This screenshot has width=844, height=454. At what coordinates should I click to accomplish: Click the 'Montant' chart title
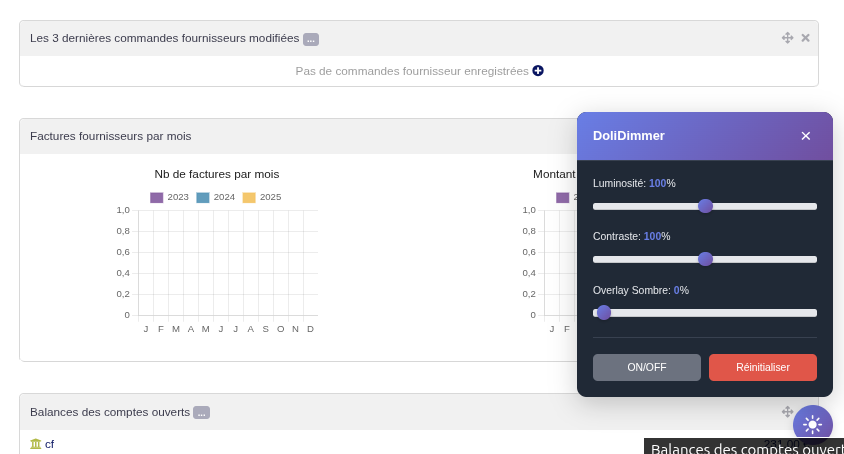554,174
